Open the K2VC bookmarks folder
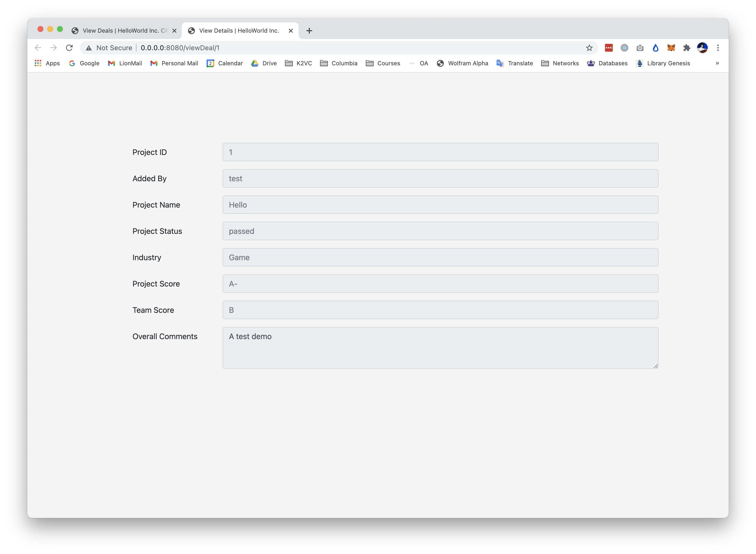 (298, 63)
